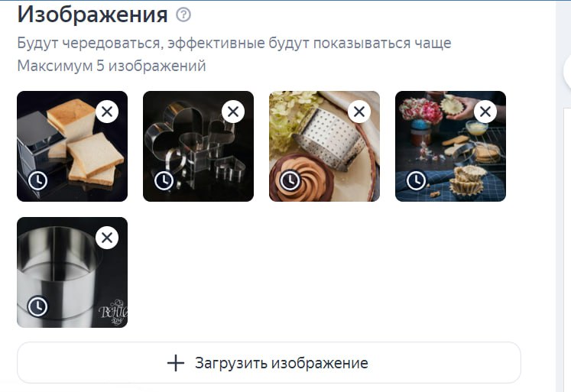The width and height of the screenshot is (571, 392).
Task: Click clock status icon on bread image
Action: (x=38, y=180)
